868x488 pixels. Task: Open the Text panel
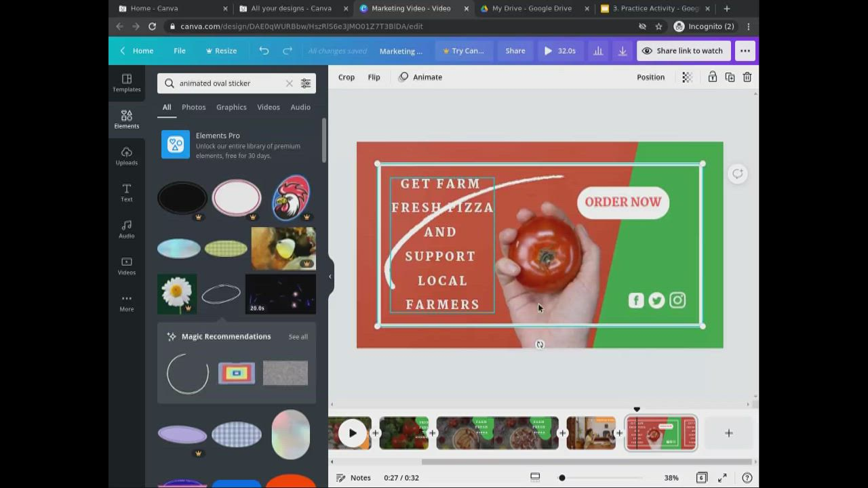pyautogui.click(x=126, y=193)
